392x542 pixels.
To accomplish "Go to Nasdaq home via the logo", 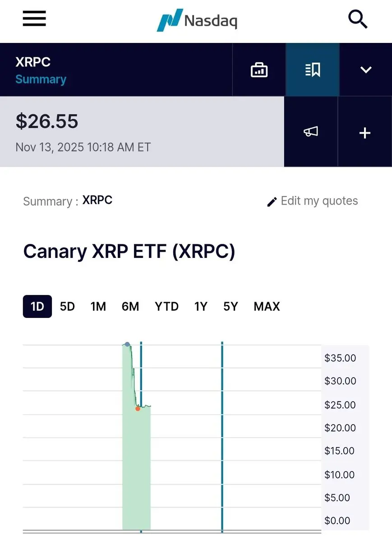I will [x=197, y=20].
